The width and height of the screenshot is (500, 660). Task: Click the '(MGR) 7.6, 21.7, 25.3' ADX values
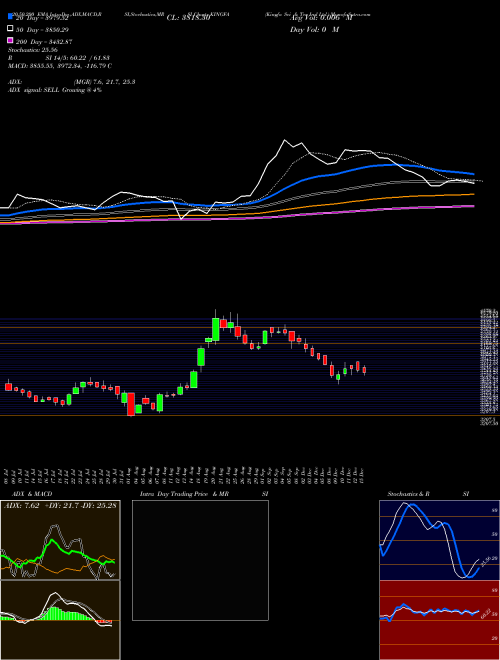click(104, 82)
